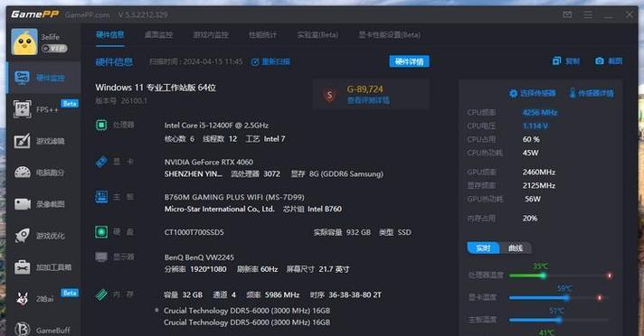Click the red limit marker on 处理器温度 bar
Image resolution: width=644 pixels, height=336 pixels.
click(610, 275)
